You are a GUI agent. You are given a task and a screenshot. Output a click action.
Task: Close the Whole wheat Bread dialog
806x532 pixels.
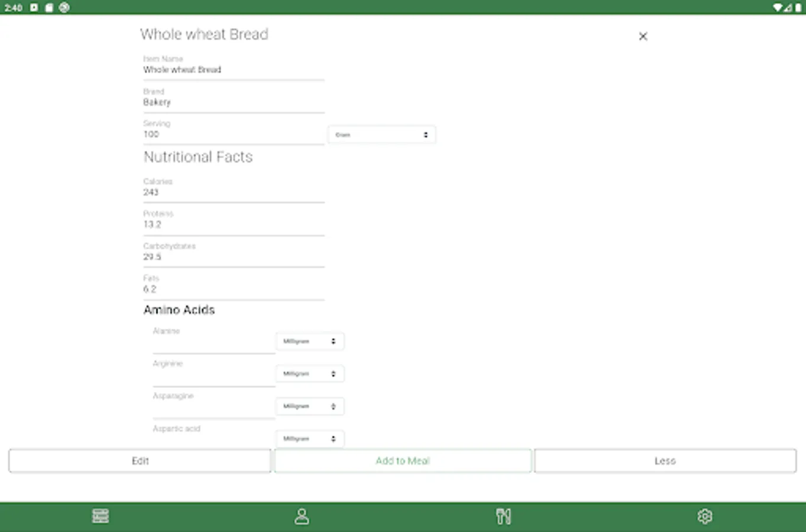click(643, 36)
